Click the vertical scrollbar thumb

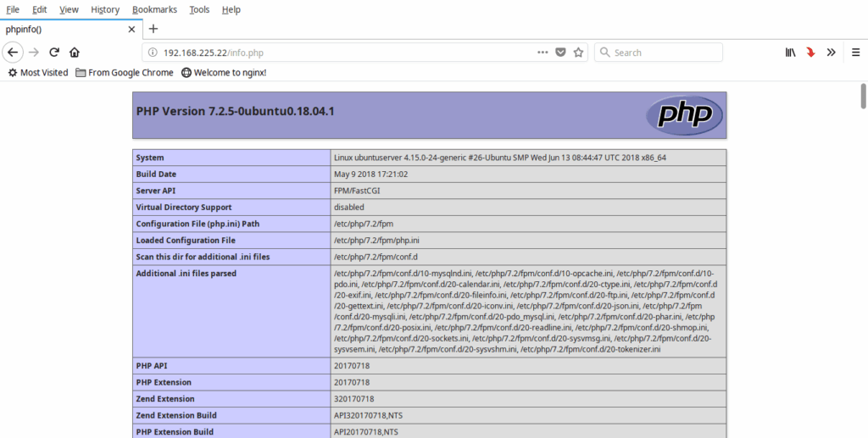pos(863,96)
